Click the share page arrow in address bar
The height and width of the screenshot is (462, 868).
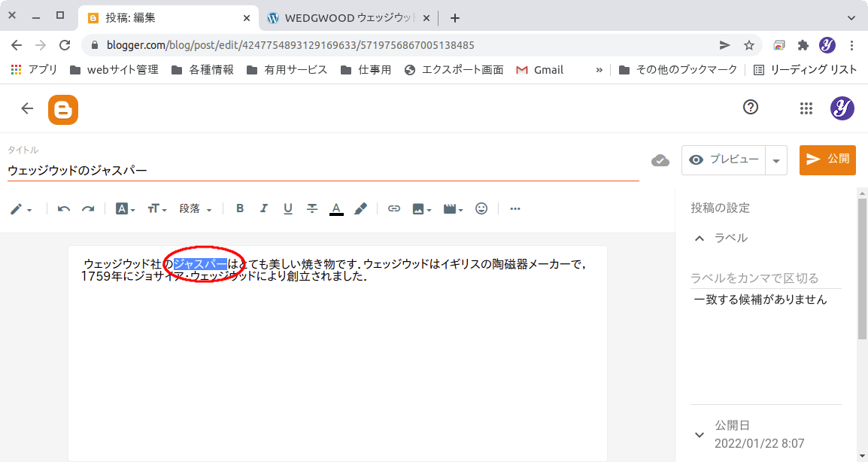[x=724, y=45]
